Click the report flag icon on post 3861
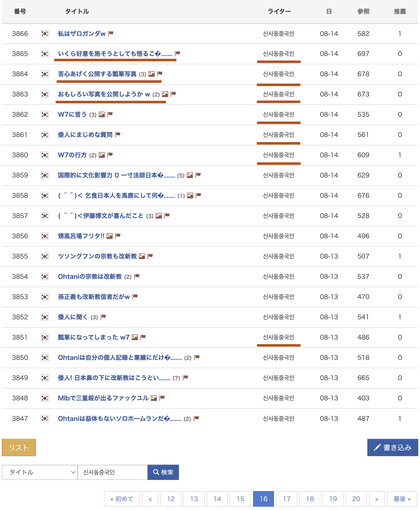The image size is (420, 510). pyautogui.click(x=118, y=134)
